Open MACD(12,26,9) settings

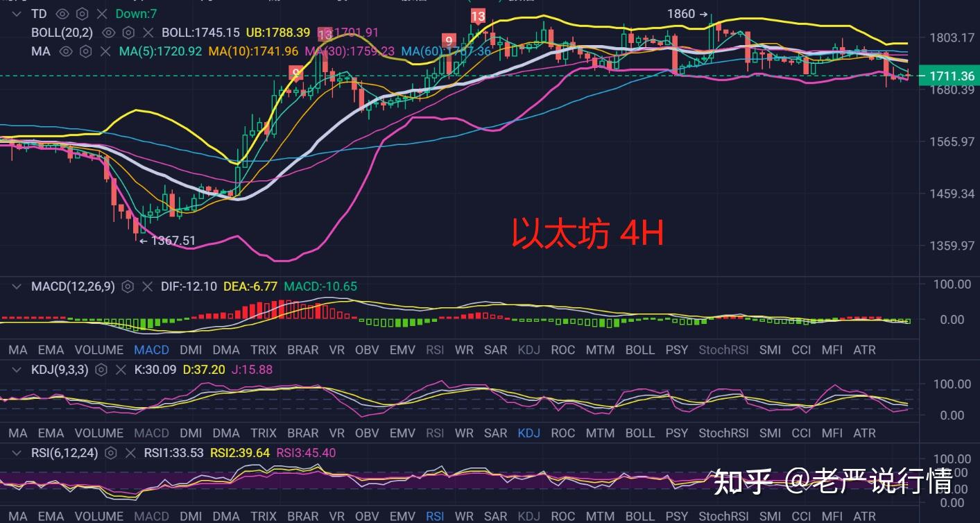click(x=128, y=286)
